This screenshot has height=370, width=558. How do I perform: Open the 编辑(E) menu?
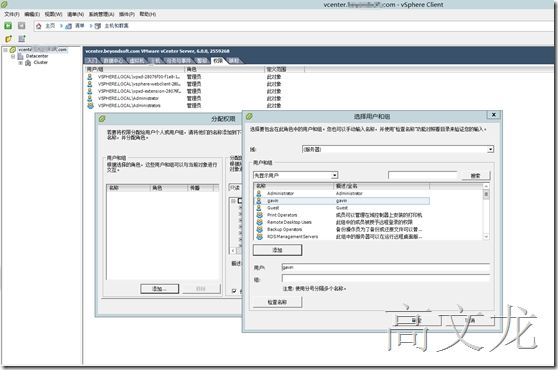[32, 14]
